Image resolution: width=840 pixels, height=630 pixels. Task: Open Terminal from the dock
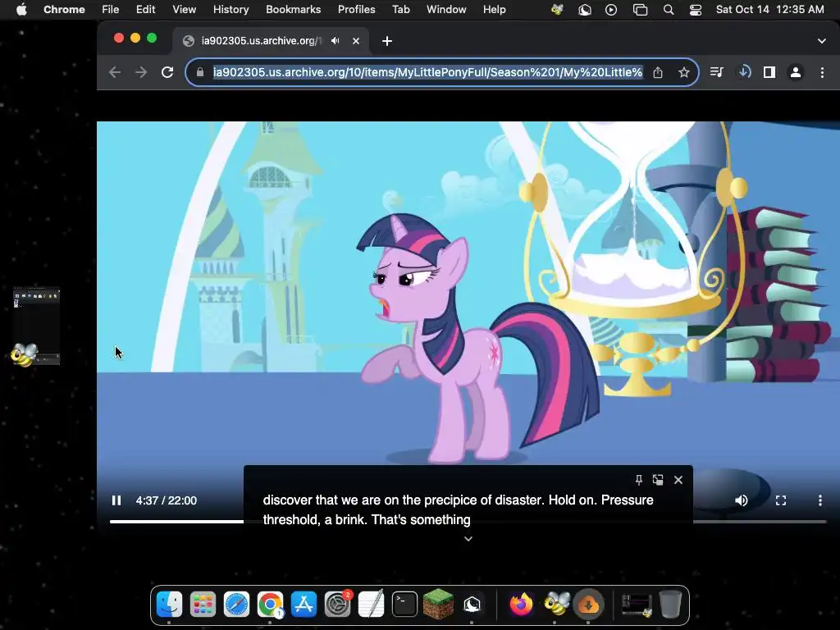[404, 605]
